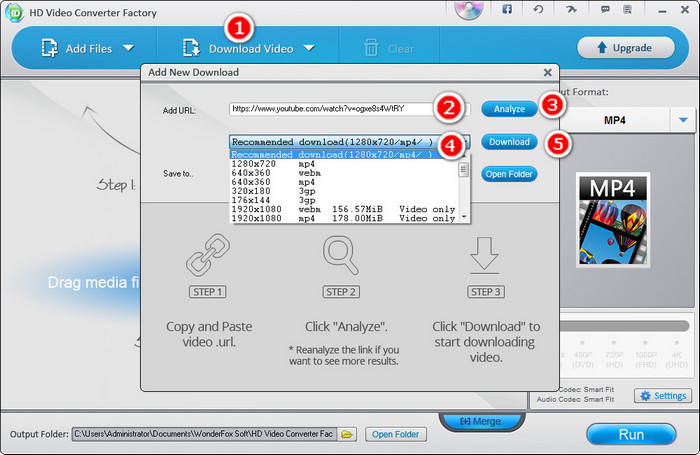Click the Analyze button
This screenshot has height=455, width=700.
(509, 109)
